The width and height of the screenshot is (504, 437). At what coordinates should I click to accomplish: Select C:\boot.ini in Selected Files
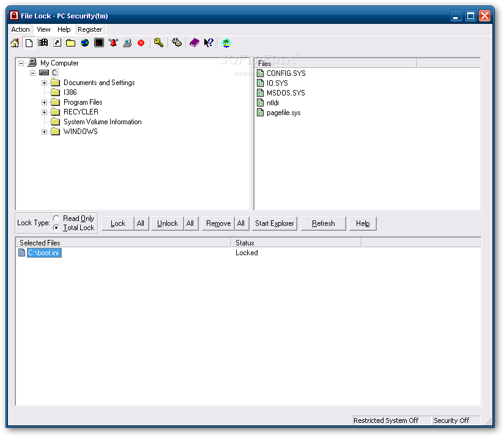(43, 252)
